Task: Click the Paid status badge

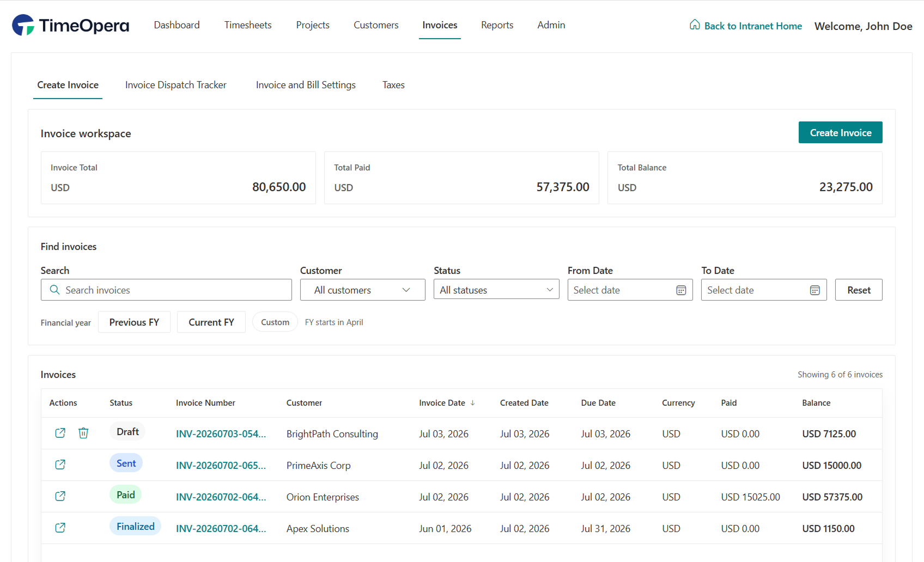Action: pyautogui.click(x=125, y=495)
